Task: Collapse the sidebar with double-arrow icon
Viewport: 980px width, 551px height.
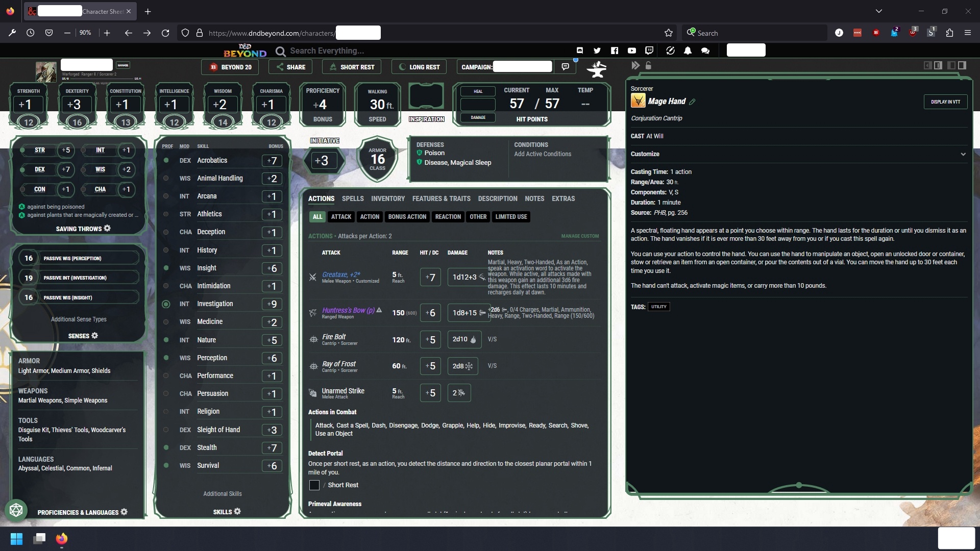Action: (635, 65)
